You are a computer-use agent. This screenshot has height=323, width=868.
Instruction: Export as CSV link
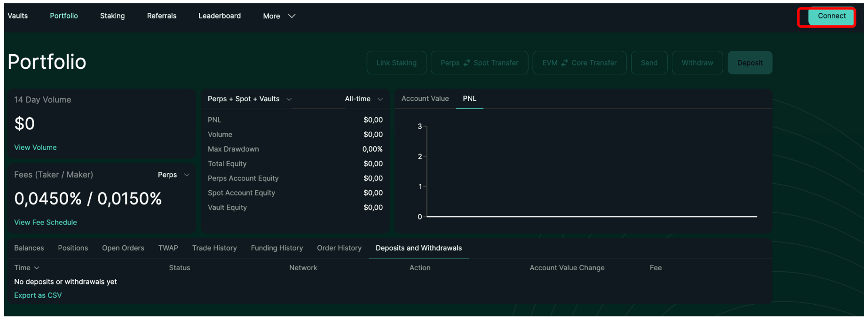[38, 295]
